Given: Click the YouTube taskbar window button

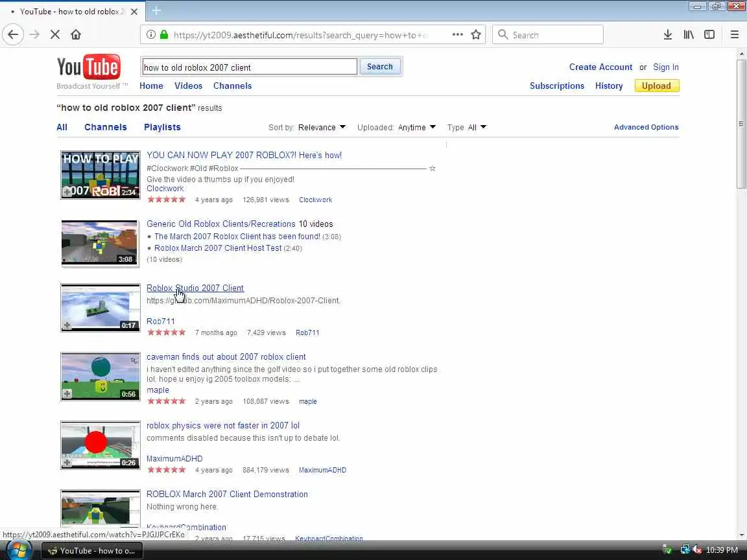Looking at the screenshot, I should (x=93, y=551).
